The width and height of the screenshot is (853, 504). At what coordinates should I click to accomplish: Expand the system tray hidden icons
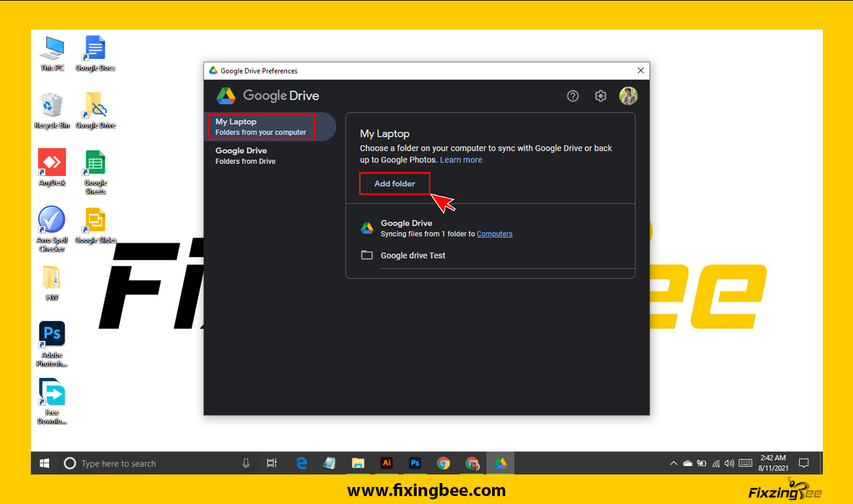point(673,463)
